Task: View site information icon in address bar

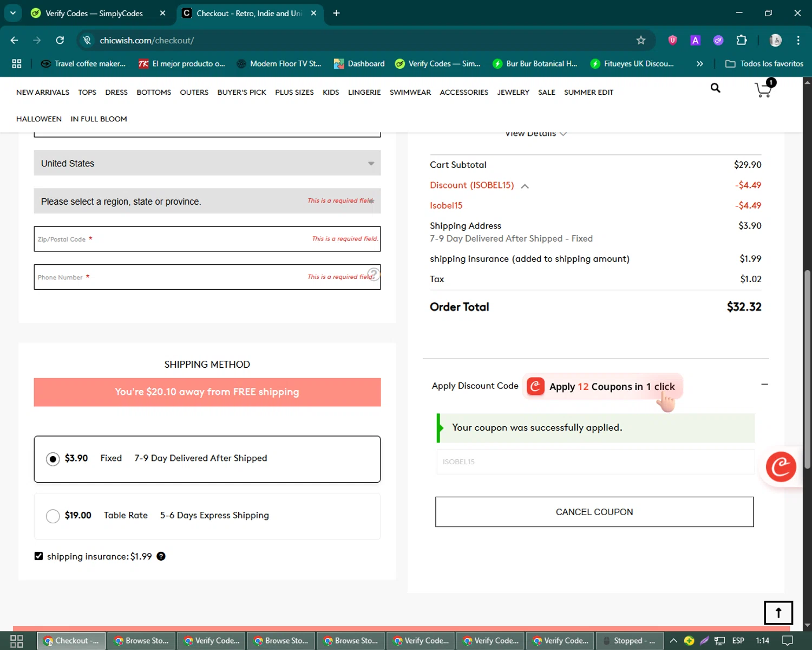Action: click(x=87, y=40)
